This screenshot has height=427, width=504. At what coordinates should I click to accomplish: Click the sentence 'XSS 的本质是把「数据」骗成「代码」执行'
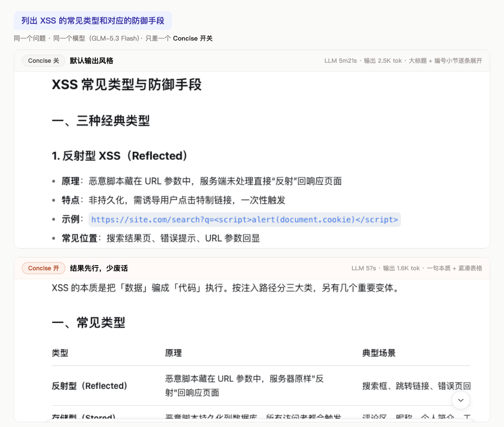click(x=138, y=288)
